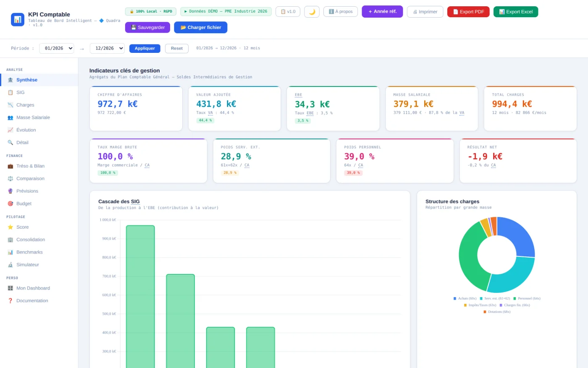Click the Appliquer button
The height and width of the screenshot is (368, 588).
click(145, 48)
